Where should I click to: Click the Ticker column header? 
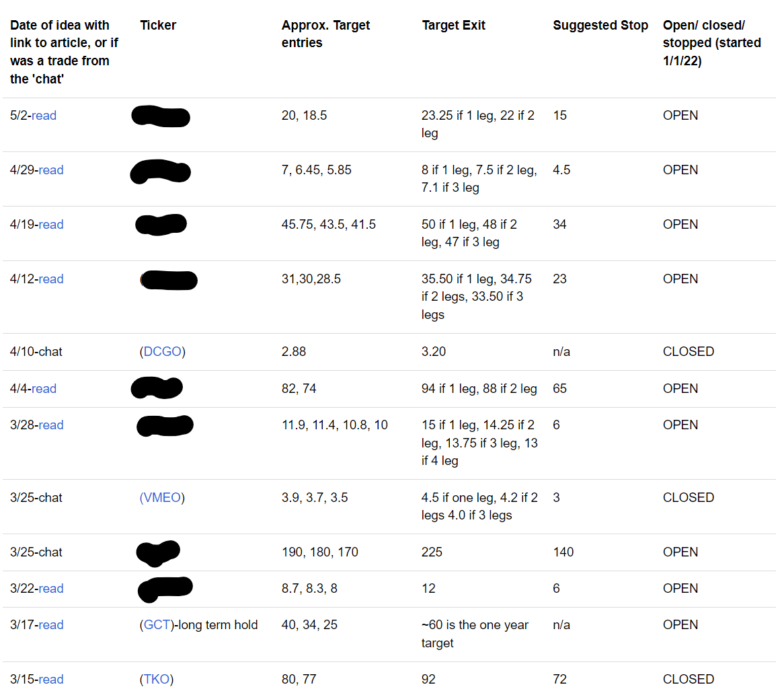click(158, 26)
